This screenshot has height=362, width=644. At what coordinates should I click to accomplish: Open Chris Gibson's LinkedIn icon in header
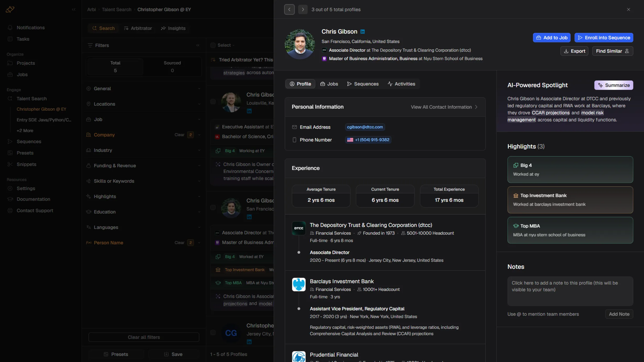click(362, 32)
